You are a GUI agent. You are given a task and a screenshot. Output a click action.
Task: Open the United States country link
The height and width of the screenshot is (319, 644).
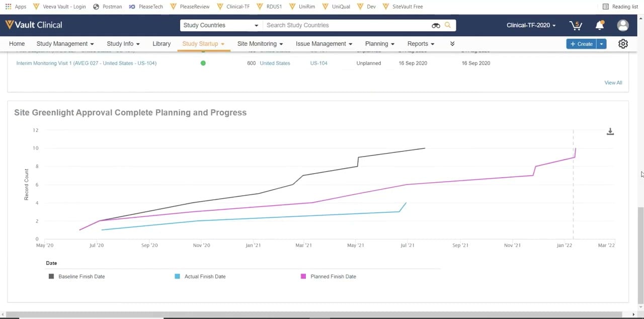click(275, 63)
